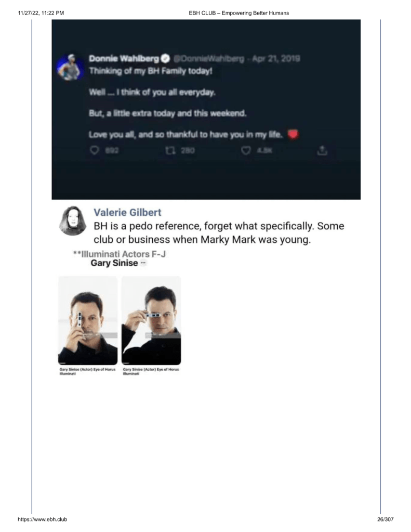Open the left Gary Sinise photo thumbnail
Viewport: 411px width, 532px height.
88,321
